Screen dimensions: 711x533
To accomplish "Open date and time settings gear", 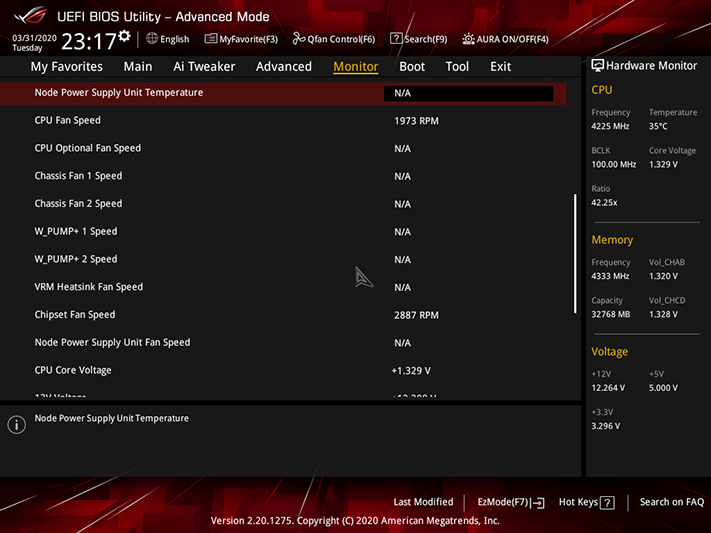I will click(124, 36).
